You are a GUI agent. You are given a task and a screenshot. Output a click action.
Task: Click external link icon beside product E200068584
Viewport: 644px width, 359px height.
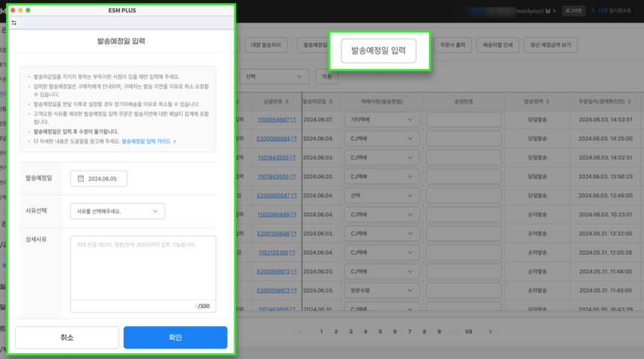(x=294, y=139)
